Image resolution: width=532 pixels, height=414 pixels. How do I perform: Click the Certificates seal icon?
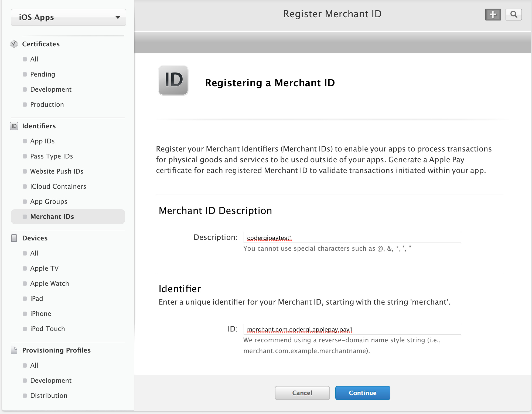click(14, 44)
